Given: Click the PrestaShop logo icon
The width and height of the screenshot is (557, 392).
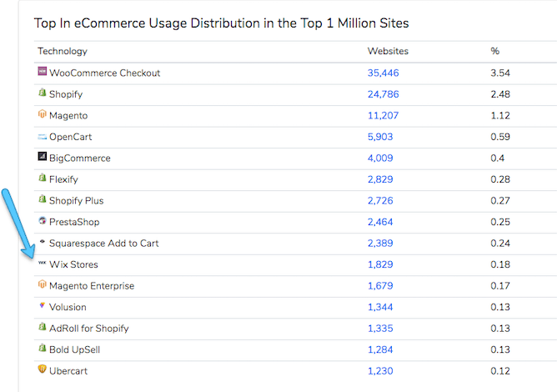Looking at the screenshot, I should [x=43, y=220].
